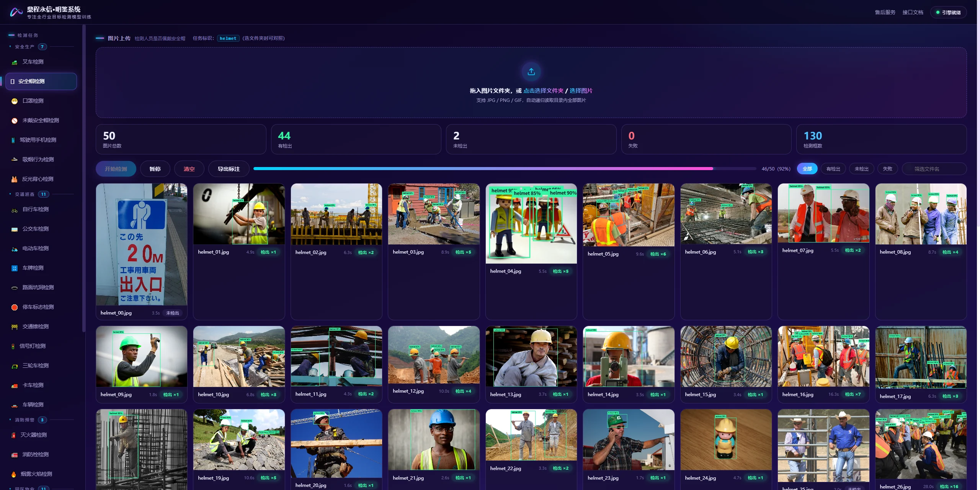Click the upload arrow icon in the drop zone
Viewport: 980px width, 490px height.
pos(531,72)
